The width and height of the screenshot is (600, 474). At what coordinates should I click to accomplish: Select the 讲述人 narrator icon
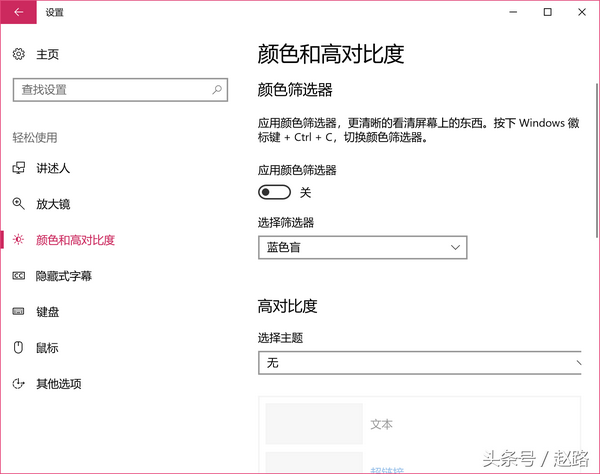click(x=18, y=168)
